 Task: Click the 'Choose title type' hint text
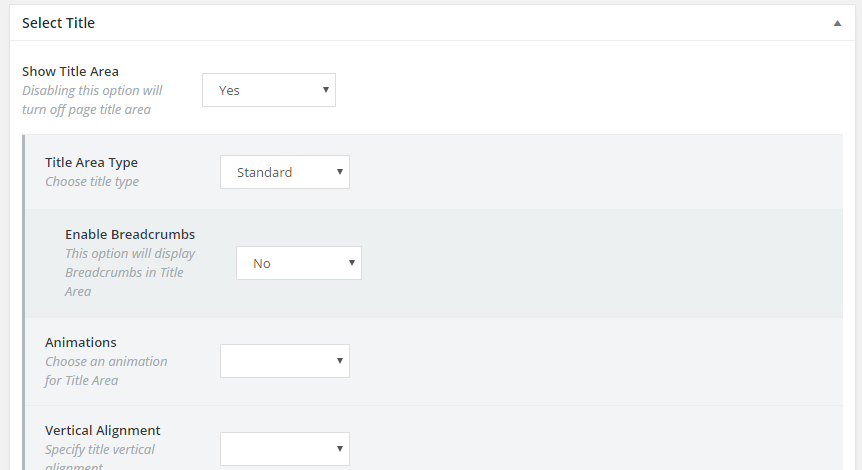[92, 182]
